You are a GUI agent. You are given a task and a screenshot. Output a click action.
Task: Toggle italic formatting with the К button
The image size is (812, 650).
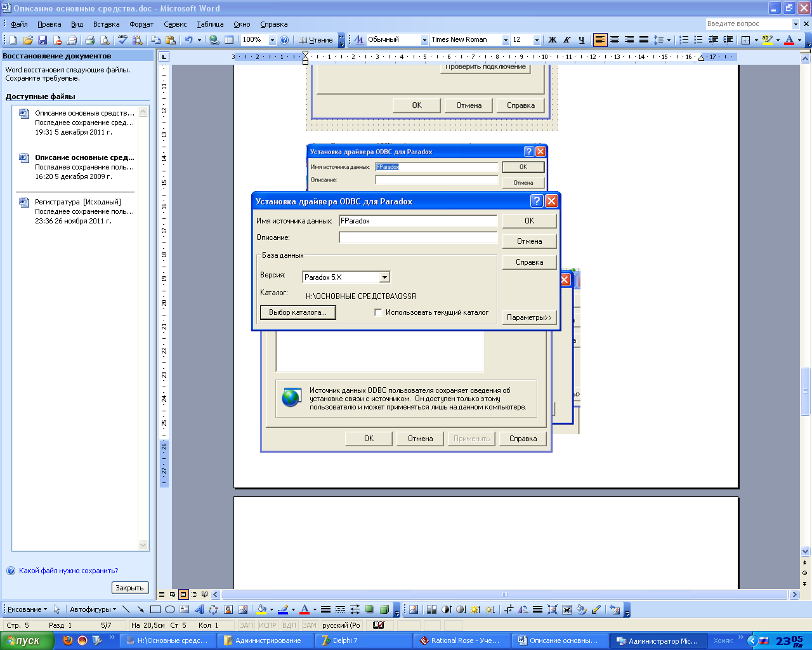567,40
